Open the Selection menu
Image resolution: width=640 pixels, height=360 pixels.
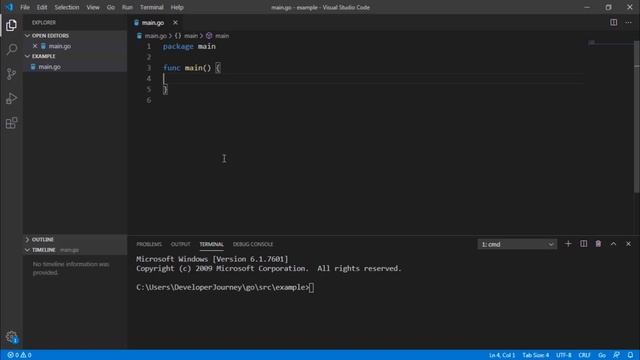tap(67, 7)
